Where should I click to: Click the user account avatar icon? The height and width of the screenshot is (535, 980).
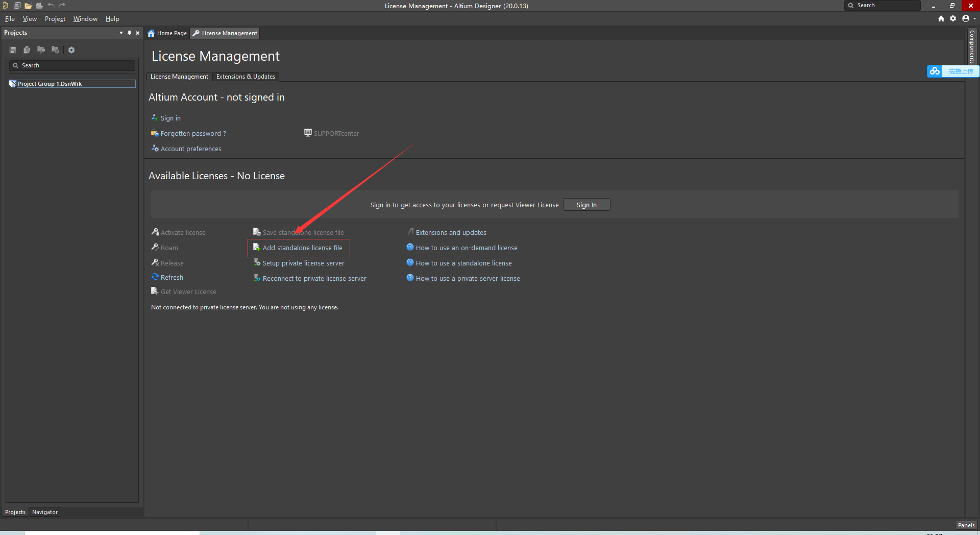[x=965, y=18]
